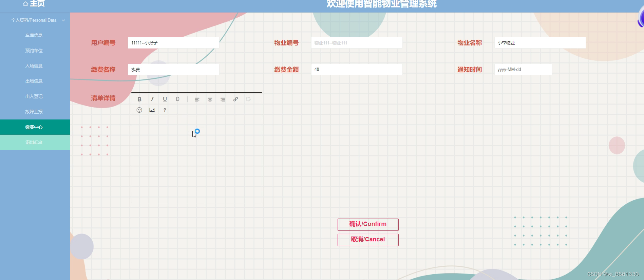Click the 物业名称 label
The height and width of the screenshot is (280, 644).
tap(470, 43)
